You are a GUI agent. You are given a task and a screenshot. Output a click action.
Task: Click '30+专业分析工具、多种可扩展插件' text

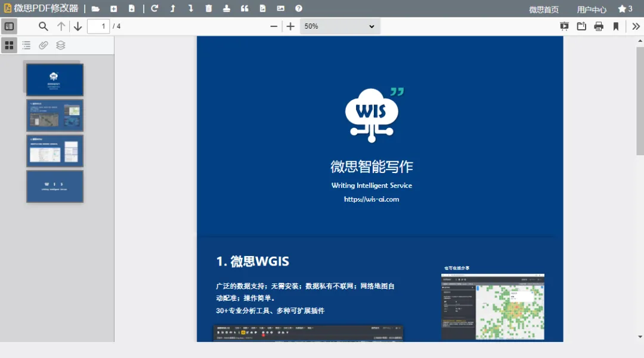(x=270, y=311)
